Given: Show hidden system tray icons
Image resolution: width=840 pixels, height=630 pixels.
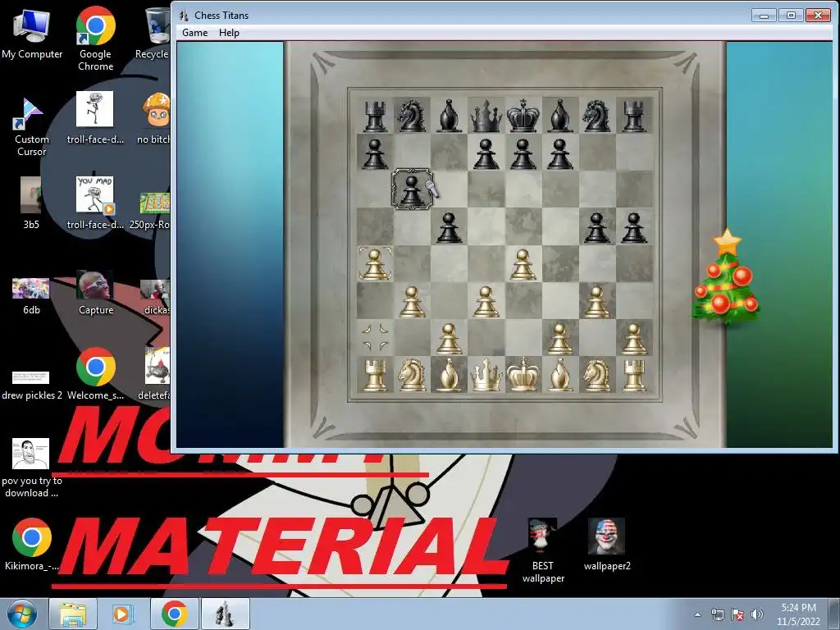Looking at the screenshot, I should click(x=697, y=614).
